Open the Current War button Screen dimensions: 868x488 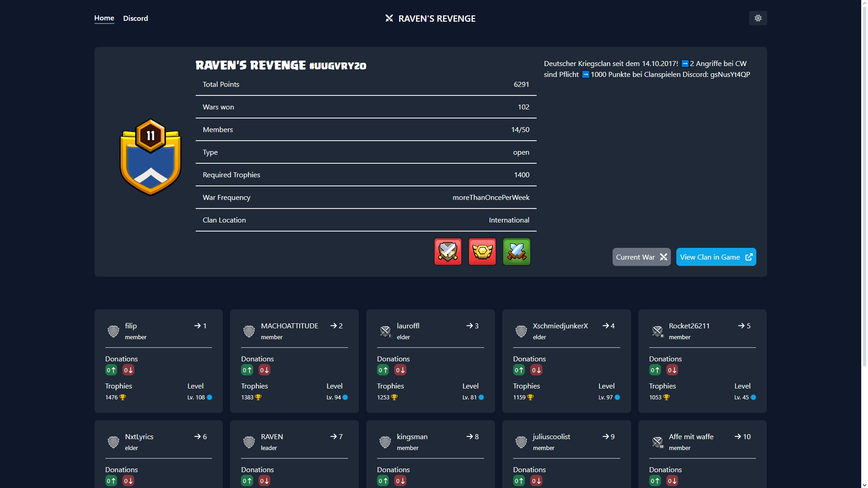click(x=642, y=257)
